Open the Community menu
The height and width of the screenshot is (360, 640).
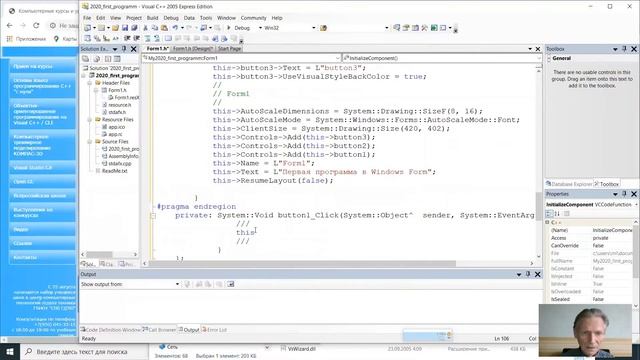click(253, 18)
